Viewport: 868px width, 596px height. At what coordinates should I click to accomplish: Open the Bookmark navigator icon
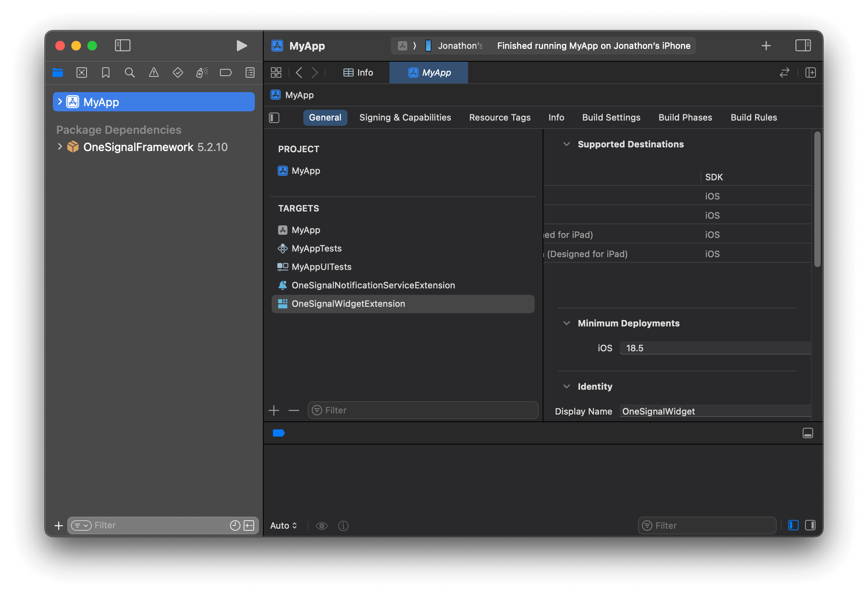pos(106,72)
